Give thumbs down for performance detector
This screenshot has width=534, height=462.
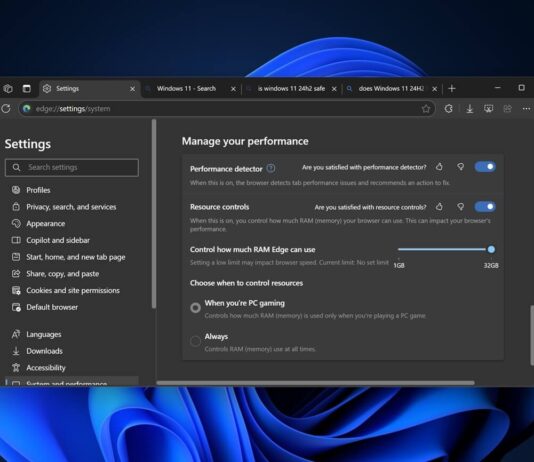pyautogui.click(x=460, y=167)
